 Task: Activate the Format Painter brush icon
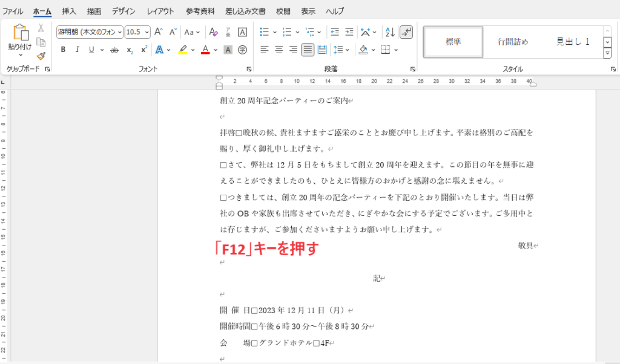click(41, 56)
